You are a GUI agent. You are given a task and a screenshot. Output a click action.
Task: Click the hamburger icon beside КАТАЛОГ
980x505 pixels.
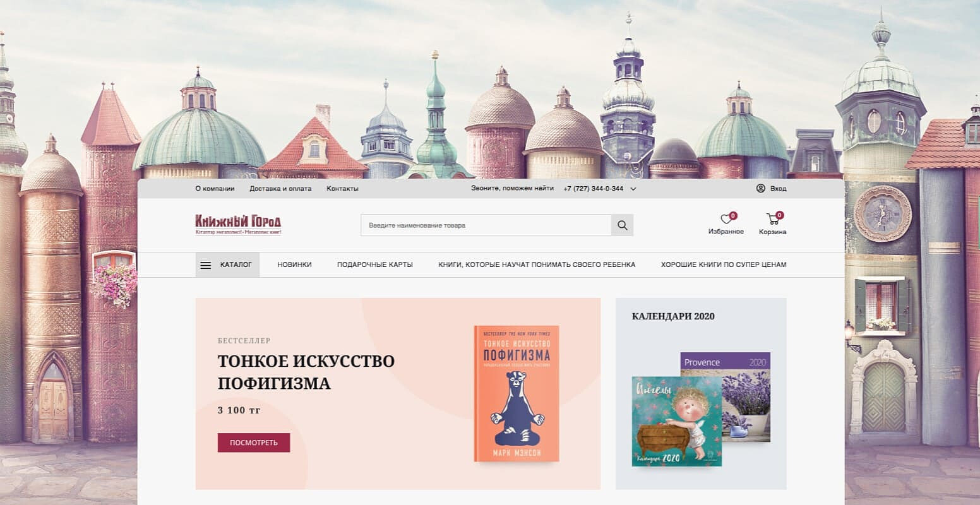(206, 265)
